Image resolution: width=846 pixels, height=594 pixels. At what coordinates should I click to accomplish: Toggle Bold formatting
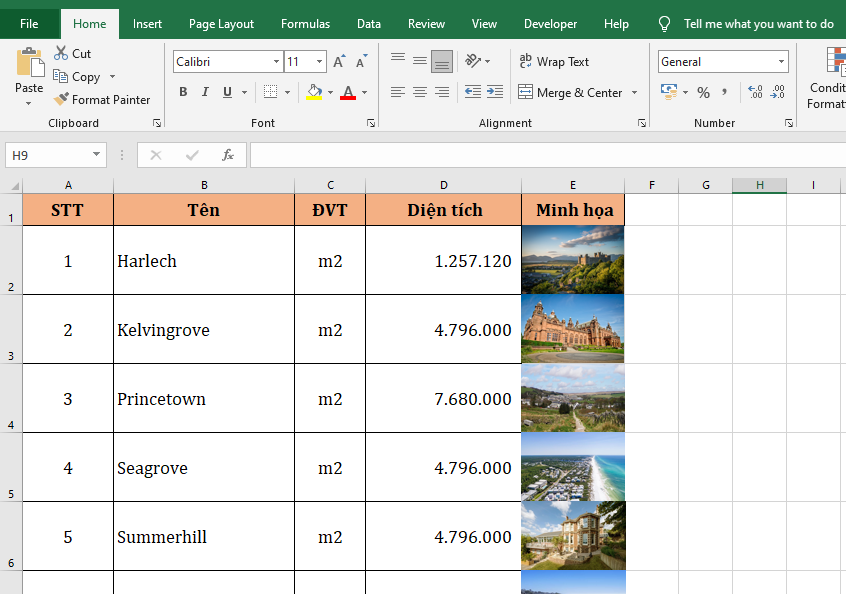pos(183,92)
